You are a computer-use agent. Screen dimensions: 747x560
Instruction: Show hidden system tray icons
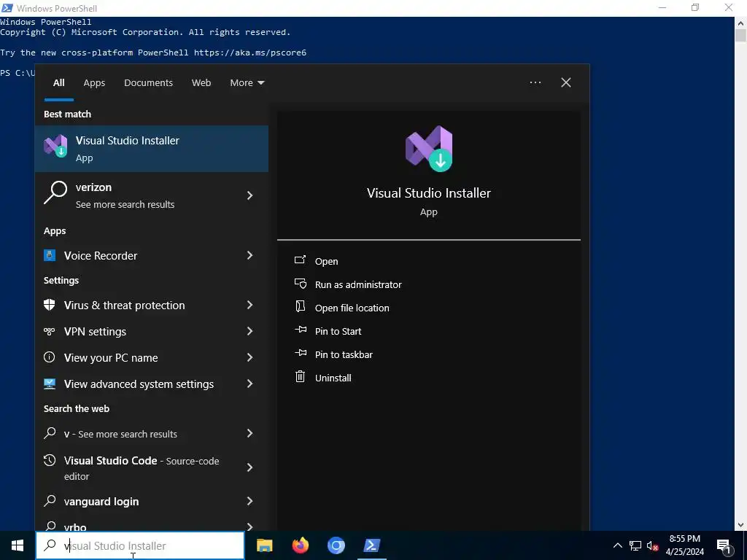pos(617,545)
